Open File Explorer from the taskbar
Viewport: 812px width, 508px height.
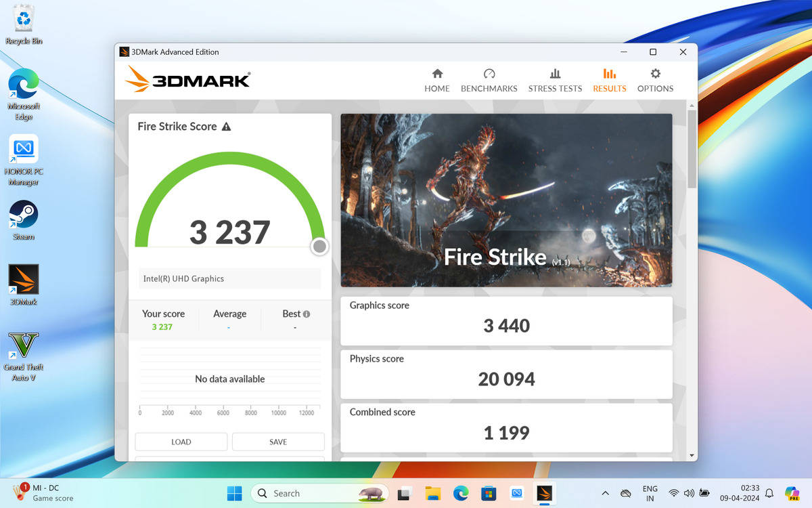point(432,493)
